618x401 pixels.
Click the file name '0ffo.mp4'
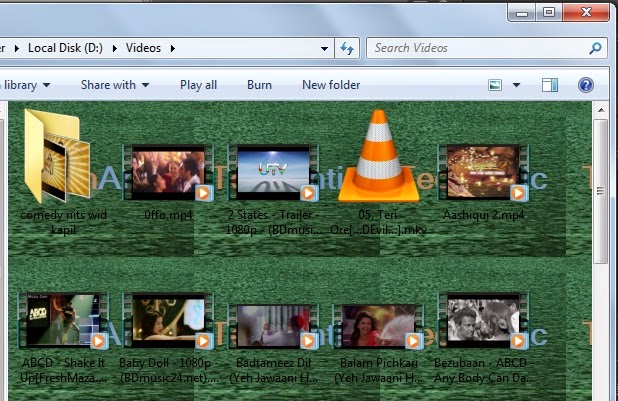(x=168, y=215)
